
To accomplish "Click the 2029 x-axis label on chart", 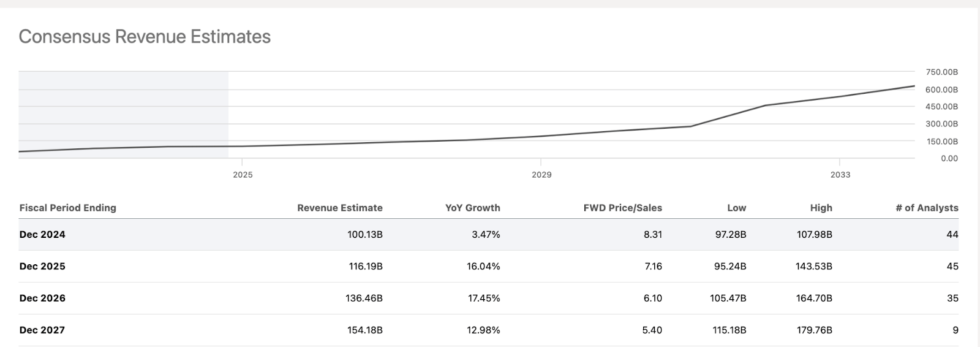I will click(x=541, y=175).
